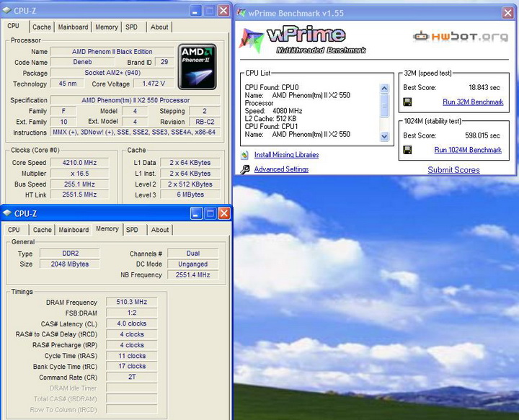The height and width of the screenshot is (420, 519).
Task: Minimize the upper CPU-Z window
Action: (195, 11)
